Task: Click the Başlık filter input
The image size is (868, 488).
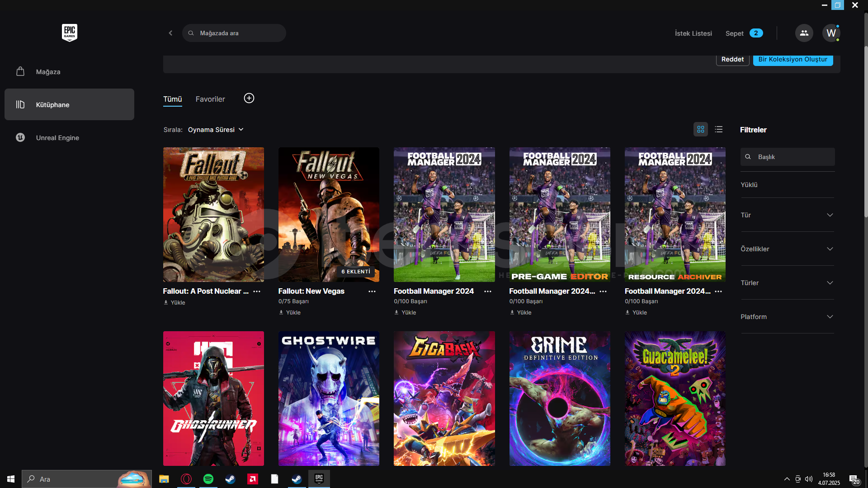Action: tap(788, 157)
